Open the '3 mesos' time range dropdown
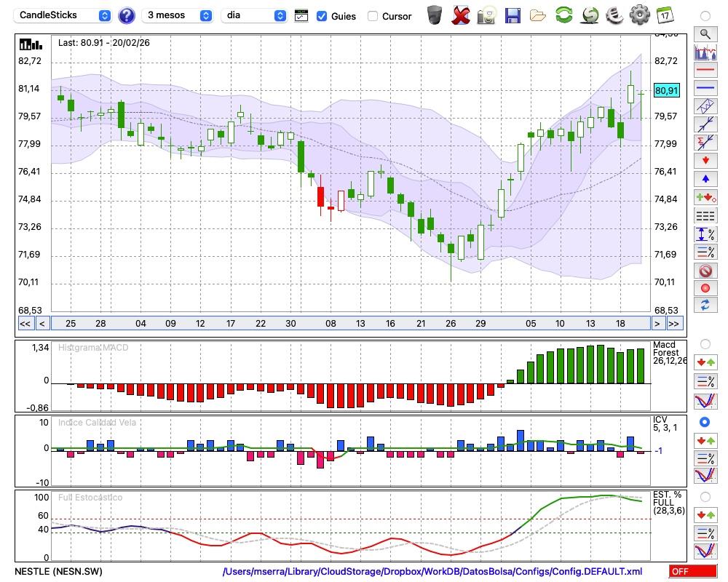This screenshot has width=728, height=582. (178, 15)
